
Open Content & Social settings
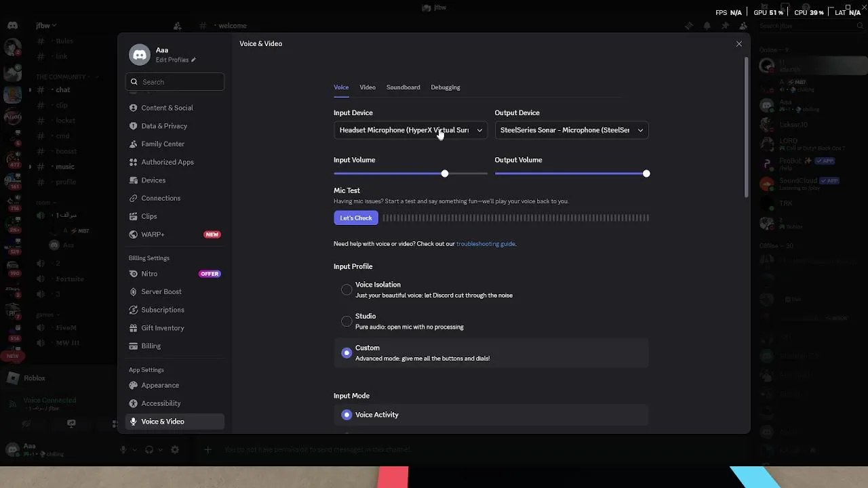click(x=175, y=108)
